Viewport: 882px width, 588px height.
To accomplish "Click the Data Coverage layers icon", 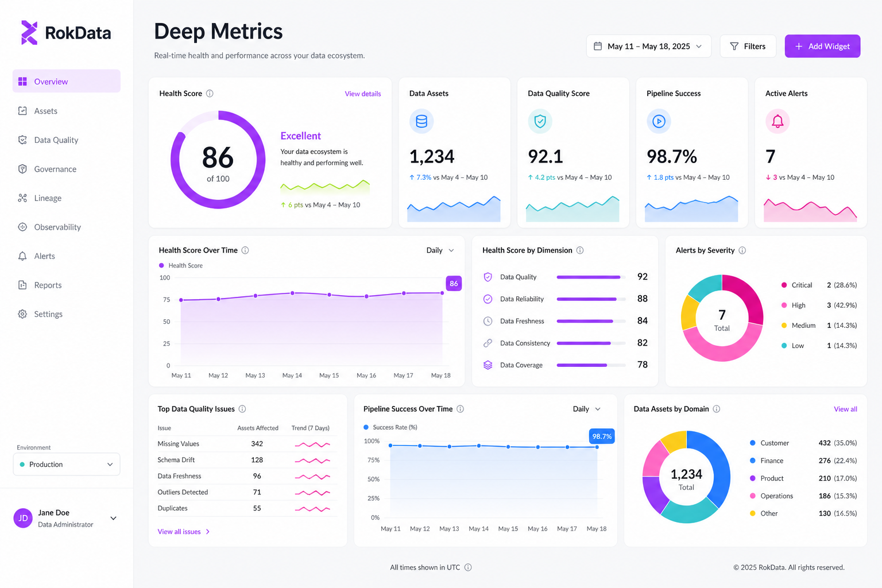I will click(488, 365).
